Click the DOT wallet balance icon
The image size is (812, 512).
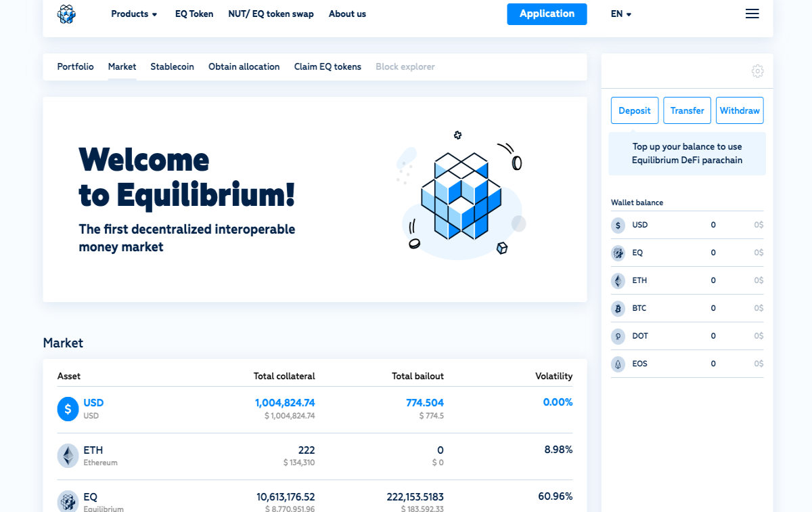(618, 336)
